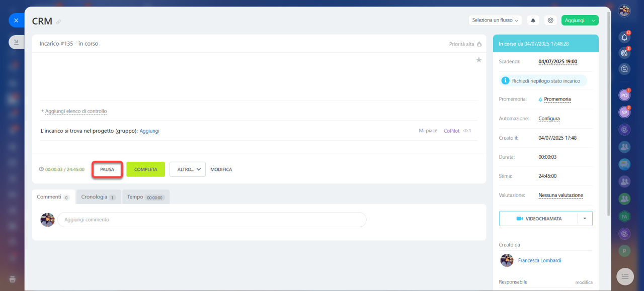Open Francesca Lombardi profile link

539,260
